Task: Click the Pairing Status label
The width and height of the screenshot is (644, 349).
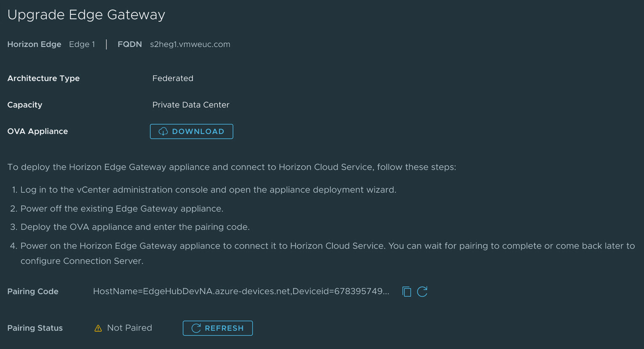Action: 35,328
